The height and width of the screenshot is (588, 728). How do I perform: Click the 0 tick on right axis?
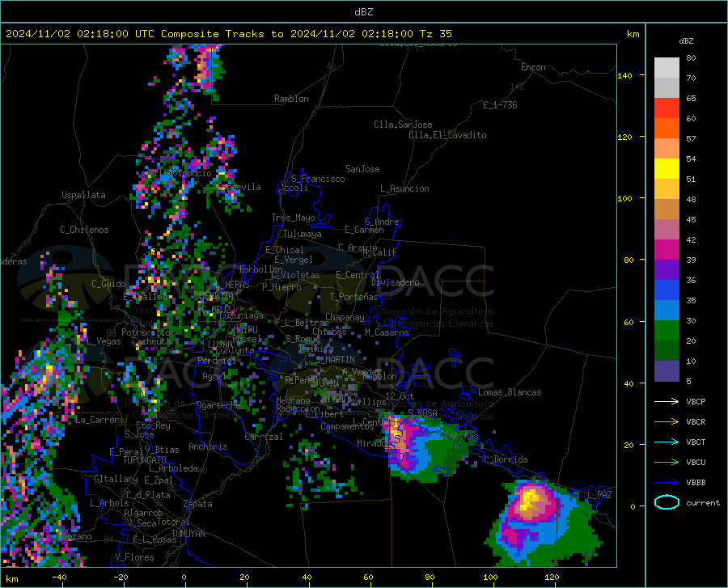tap(633, 506)
